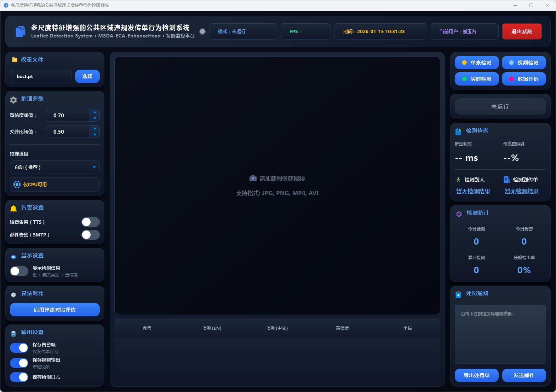Click the weight file folder icon

pos(15,60)
